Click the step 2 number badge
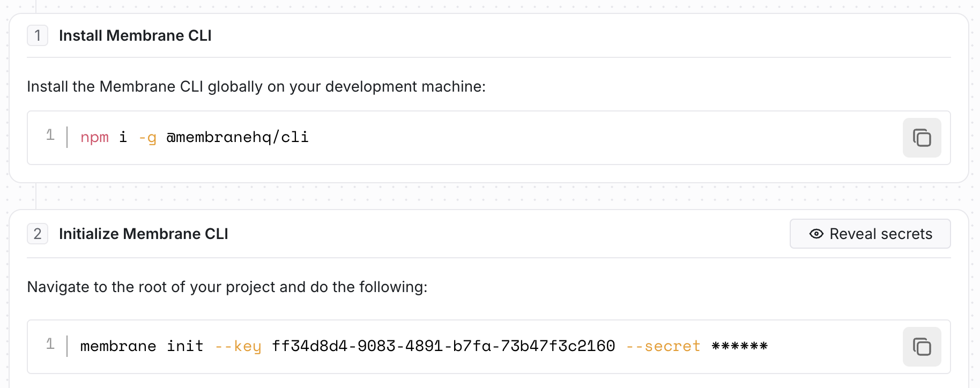Viewport: 980px width, 388px height. (x=38, y=234)
